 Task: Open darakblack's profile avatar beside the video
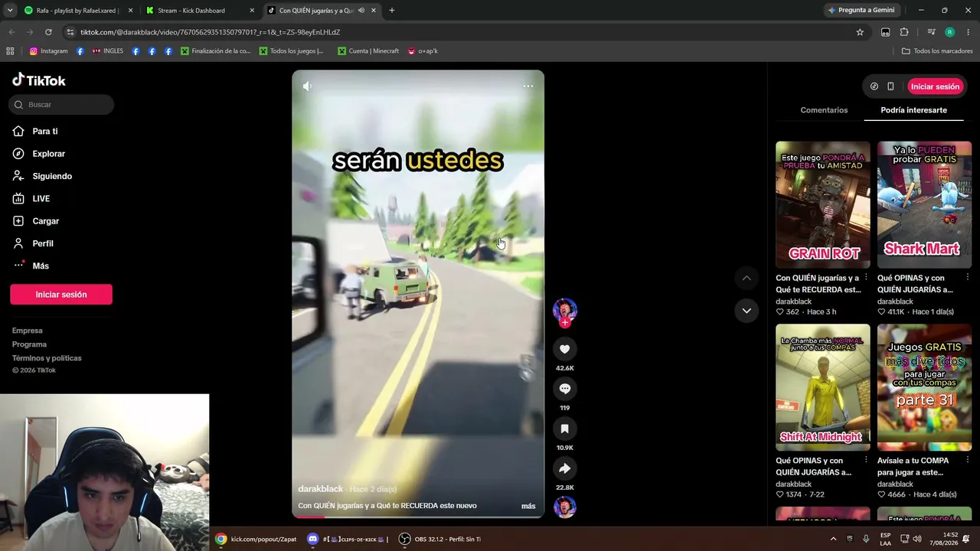click(x=565, y=309)
